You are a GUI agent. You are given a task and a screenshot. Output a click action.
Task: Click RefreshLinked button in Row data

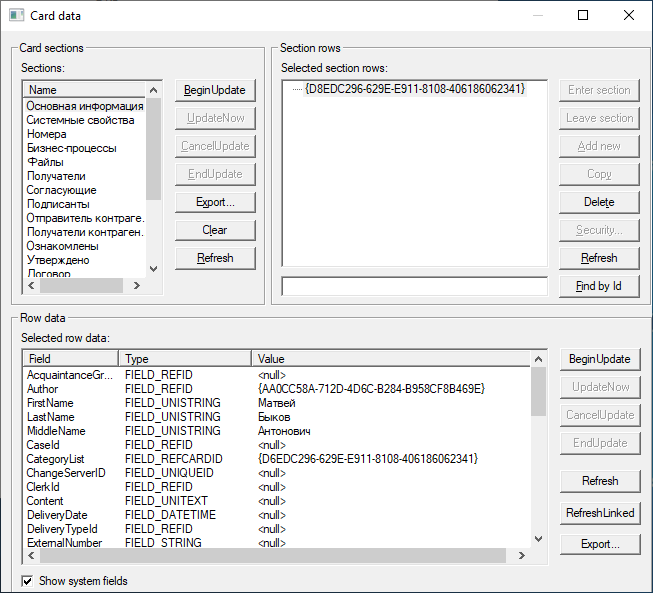[x=599, y=513]
